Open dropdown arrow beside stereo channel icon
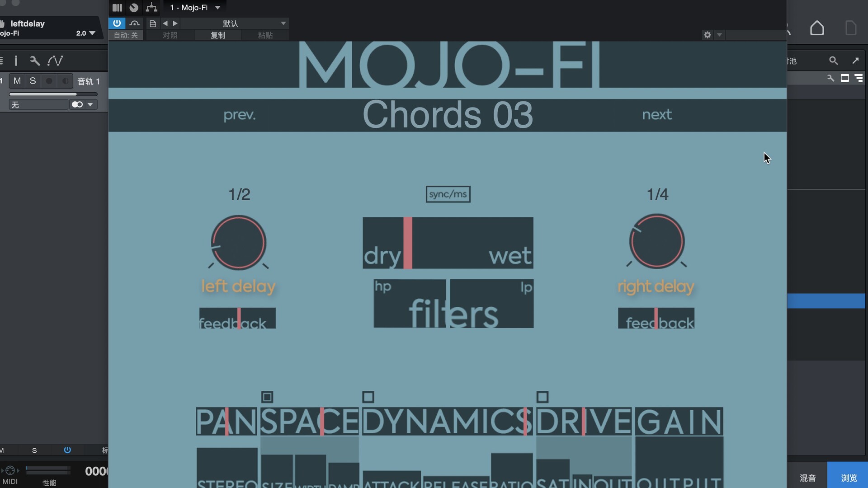868x488 pixels. (90, 105)
